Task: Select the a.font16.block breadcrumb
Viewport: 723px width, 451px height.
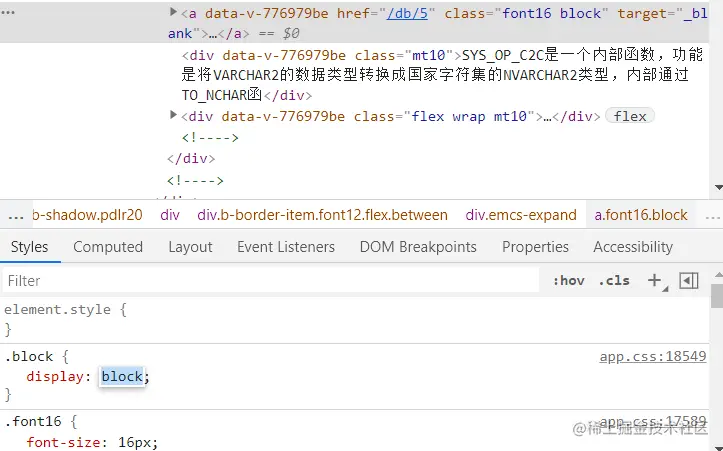Action: 641,215
